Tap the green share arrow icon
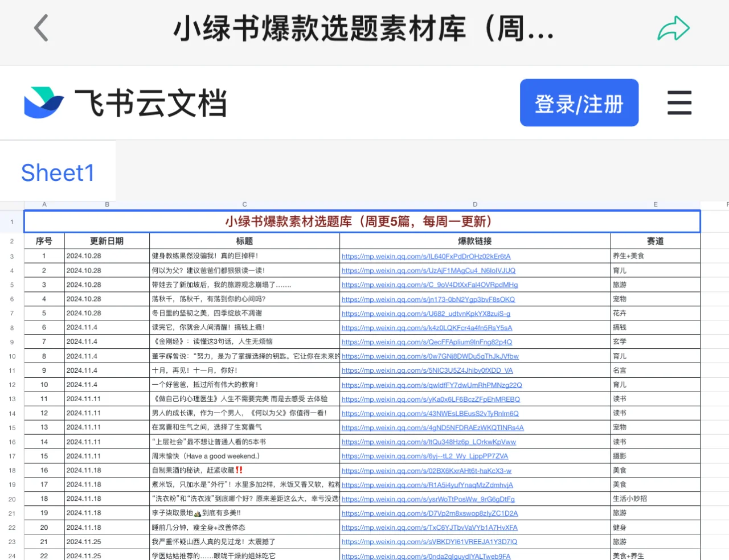 (x=673, y=28)
